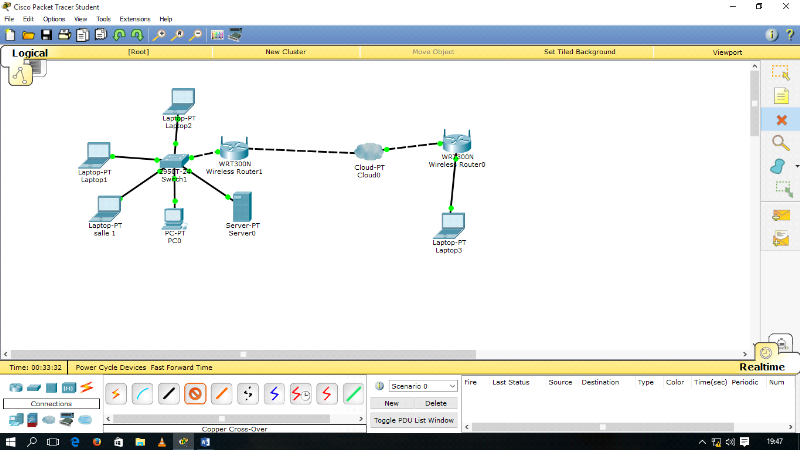Choose the Copper Straight-Through cable

point(168,394)
